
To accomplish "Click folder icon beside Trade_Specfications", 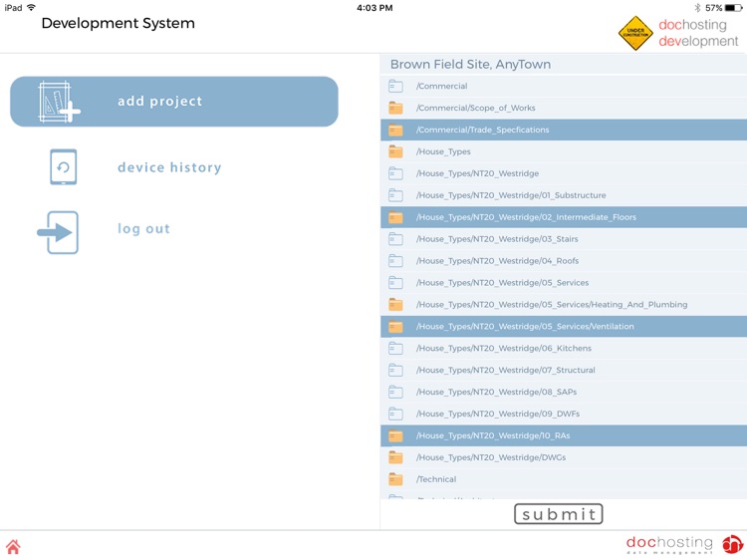I will point(395,131).
